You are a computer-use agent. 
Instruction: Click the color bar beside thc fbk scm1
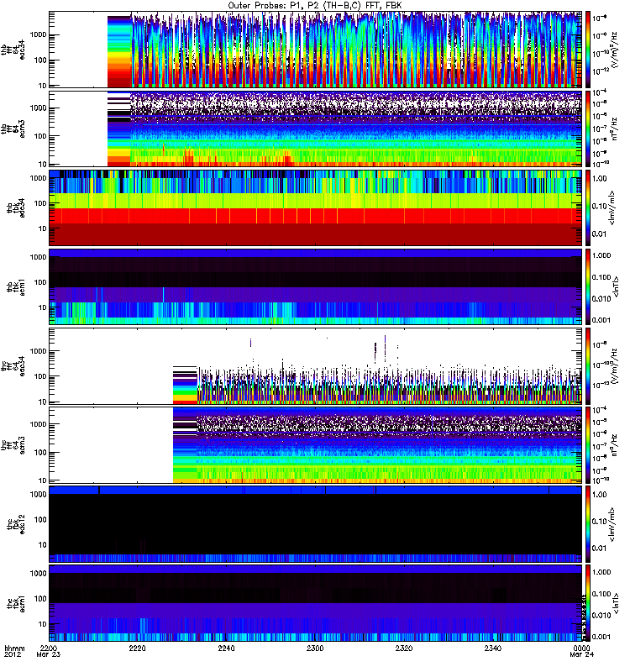pyautogui.click(x=591, y=603)
